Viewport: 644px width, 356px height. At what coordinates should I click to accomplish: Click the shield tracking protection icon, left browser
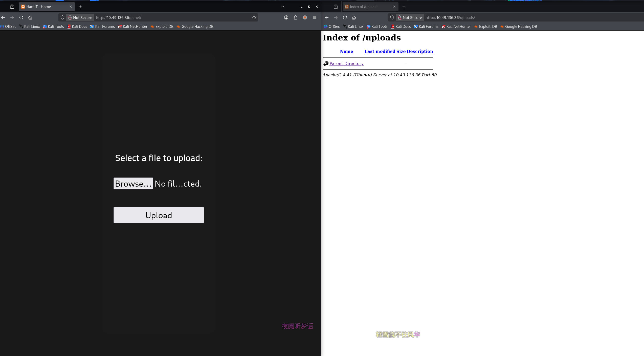click(x=62, y=17)
